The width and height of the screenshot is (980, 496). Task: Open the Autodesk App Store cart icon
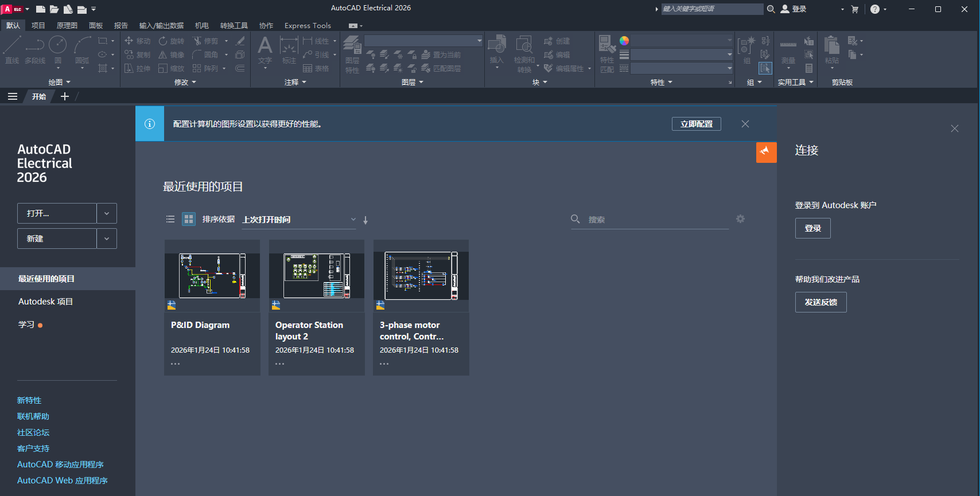click(x=855, y=9)
